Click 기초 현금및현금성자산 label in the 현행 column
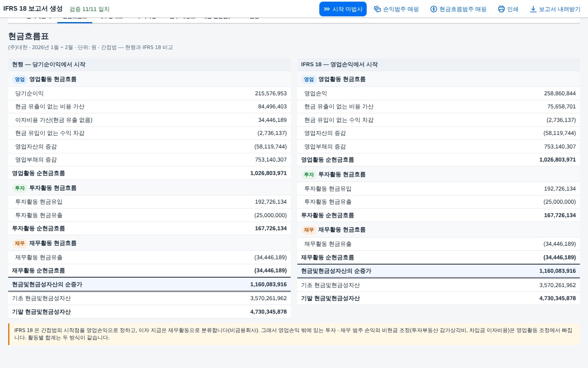 (41, 298)
